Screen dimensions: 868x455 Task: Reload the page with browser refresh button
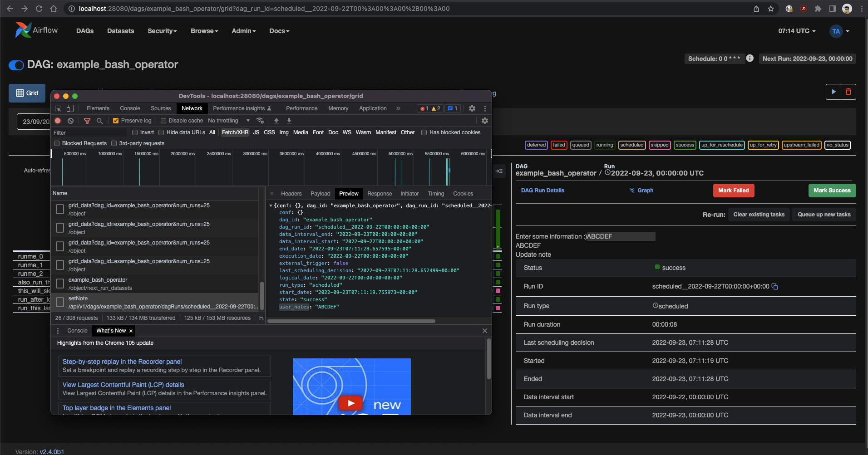[39, 9]
